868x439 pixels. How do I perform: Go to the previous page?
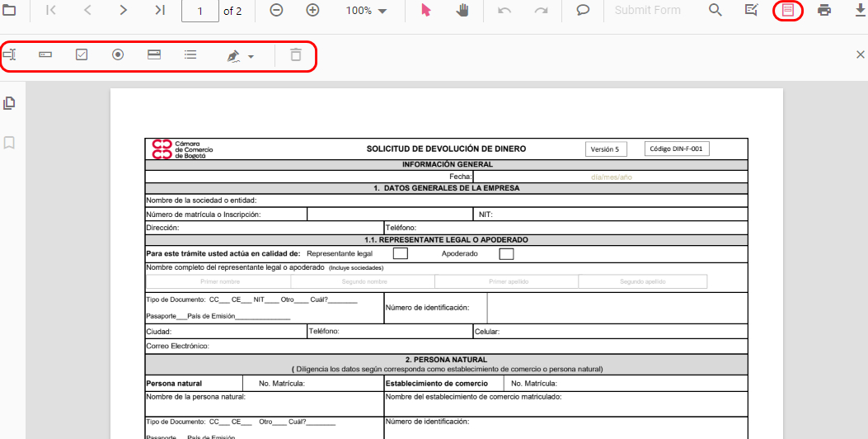(87, 10)
